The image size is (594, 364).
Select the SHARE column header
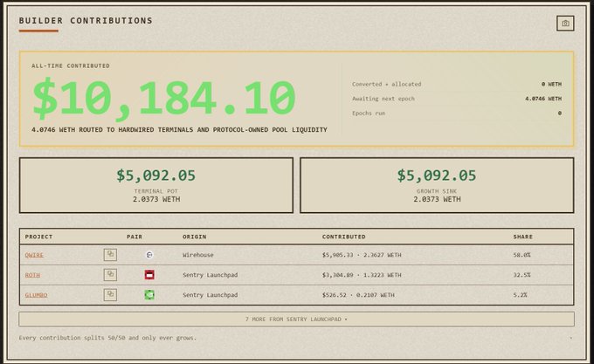click(522, 237)
